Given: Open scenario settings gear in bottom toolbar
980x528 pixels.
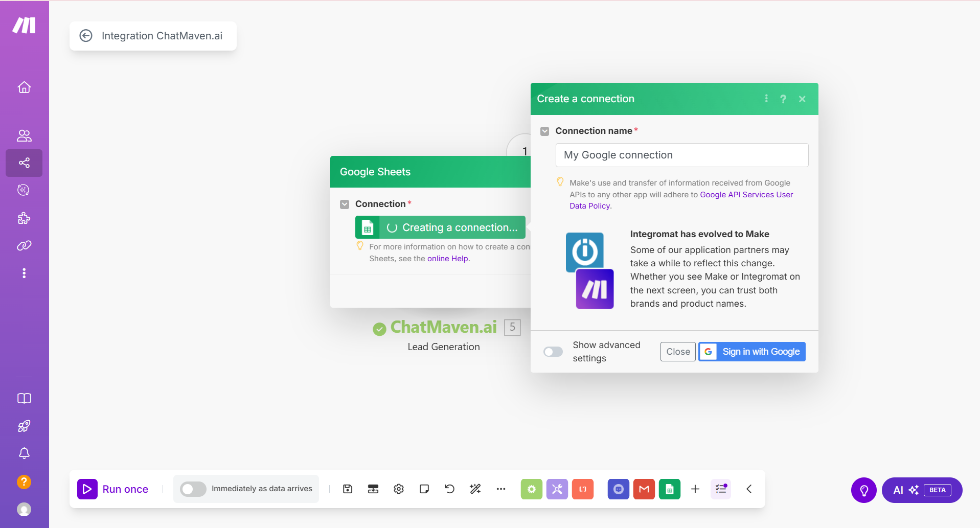Looking at the screenshot, I should pyautogui.click(x=399, y=489).
